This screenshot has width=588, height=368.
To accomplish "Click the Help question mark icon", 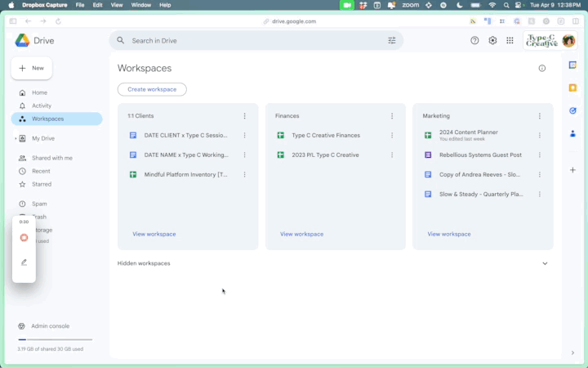I will tap(474, 40).
